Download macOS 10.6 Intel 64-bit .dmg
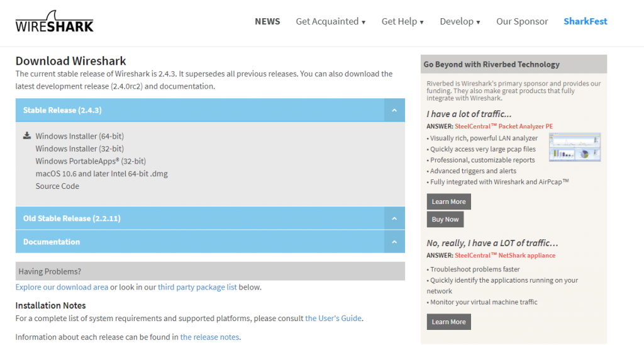Viewport: 644px width, 345px height. [x=101, y=174]
